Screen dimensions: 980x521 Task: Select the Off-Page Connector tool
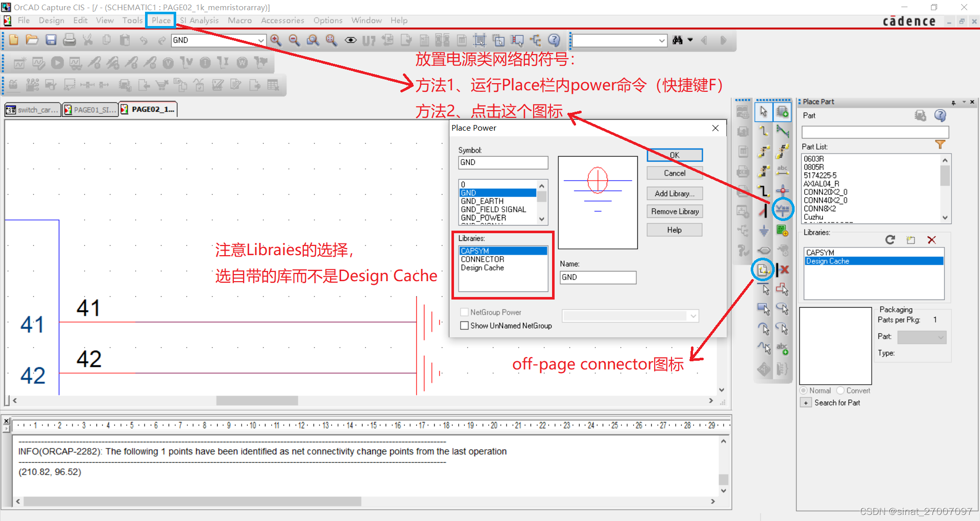click(x=762, y=270)
